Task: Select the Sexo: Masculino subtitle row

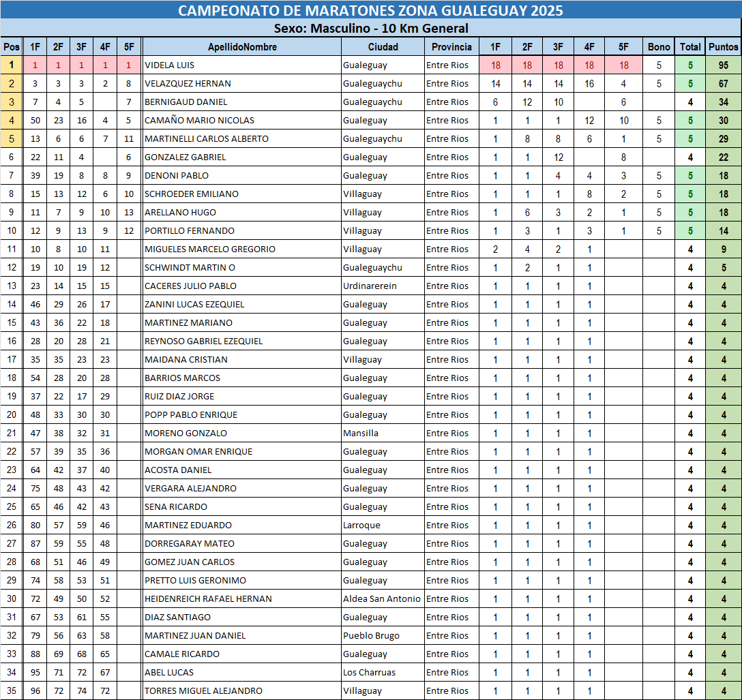Action: point(370,29)
